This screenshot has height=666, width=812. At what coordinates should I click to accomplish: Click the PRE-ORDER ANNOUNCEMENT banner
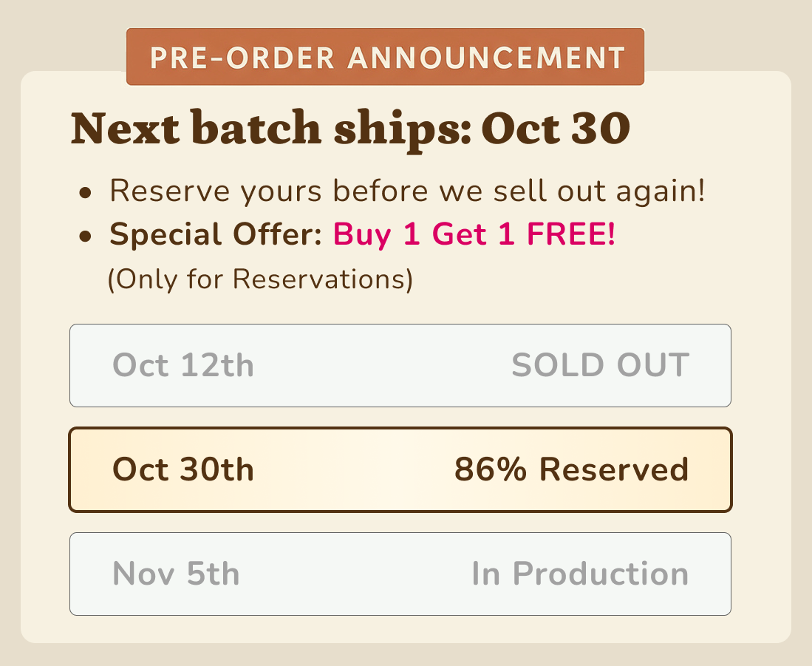pyautogui.click(x=385, y=57)
